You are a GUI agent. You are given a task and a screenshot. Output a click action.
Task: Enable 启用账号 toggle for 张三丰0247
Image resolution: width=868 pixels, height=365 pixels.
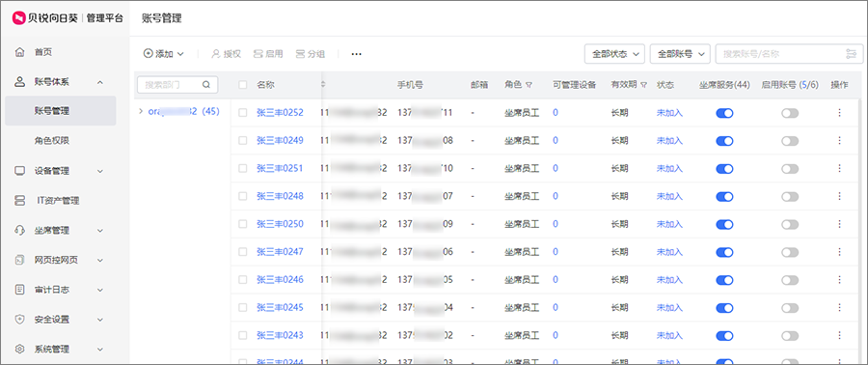coord(790,252)
